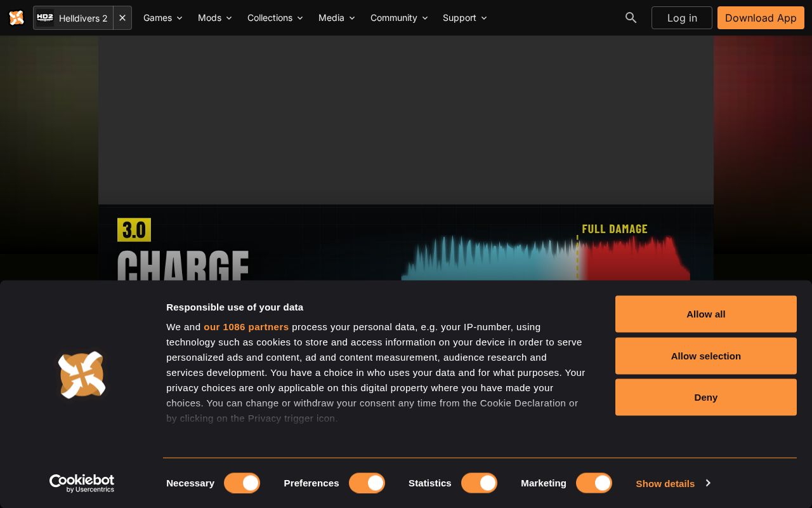Screen dimensions: 812x508
Task: Click the Cookiebot by Usercentrics logo
Action: tap(82, 483)
